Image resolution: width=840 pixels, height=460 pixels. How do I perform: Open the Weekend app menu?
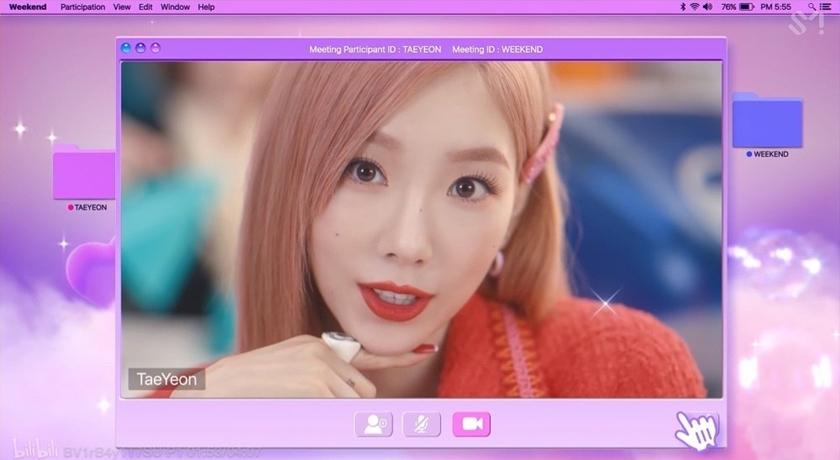(x=28, y=7)
